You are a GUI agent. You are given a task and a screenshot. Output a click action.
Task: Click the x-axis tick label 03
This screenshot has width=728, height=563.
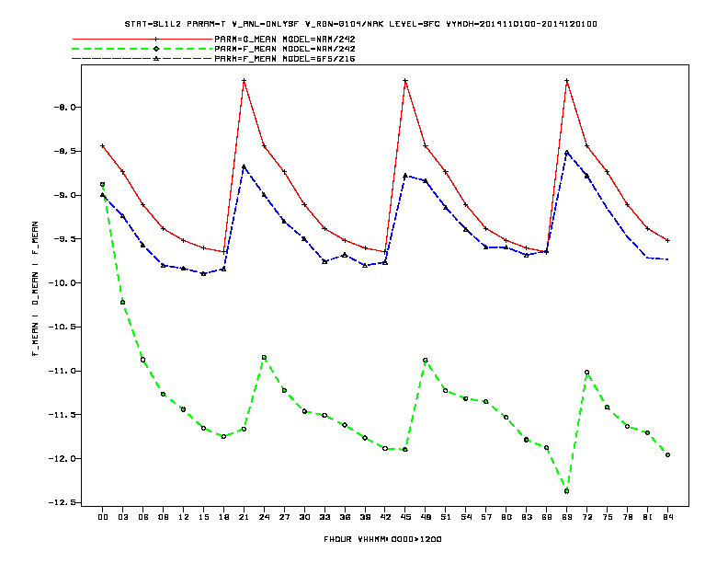tap(122, 517)
